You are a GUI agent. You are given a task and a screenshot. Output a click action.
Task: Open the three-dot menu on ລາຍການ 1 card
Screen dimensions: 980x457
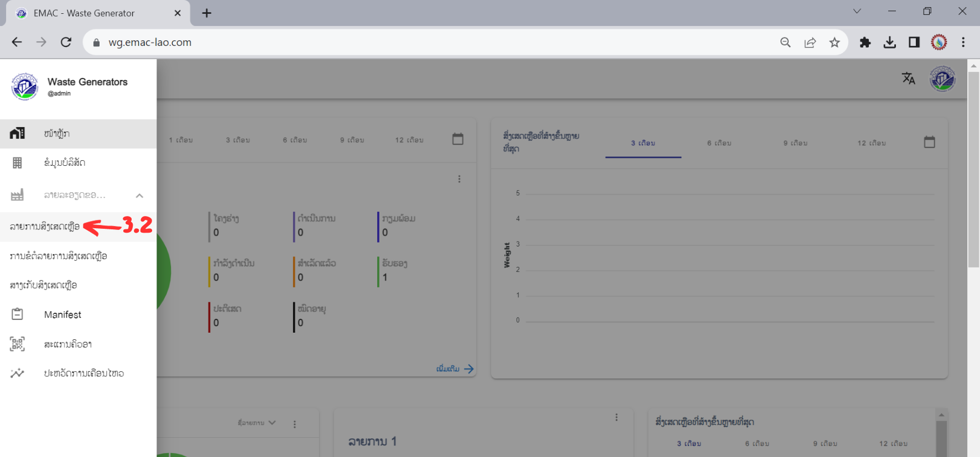pos(616,418)
